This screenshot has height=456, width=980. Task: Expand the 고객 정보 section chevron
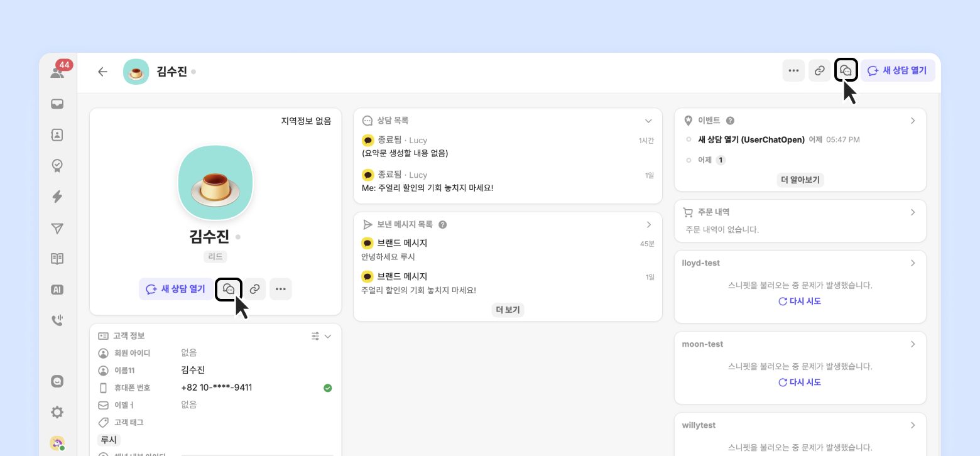(x=328, y=337)
